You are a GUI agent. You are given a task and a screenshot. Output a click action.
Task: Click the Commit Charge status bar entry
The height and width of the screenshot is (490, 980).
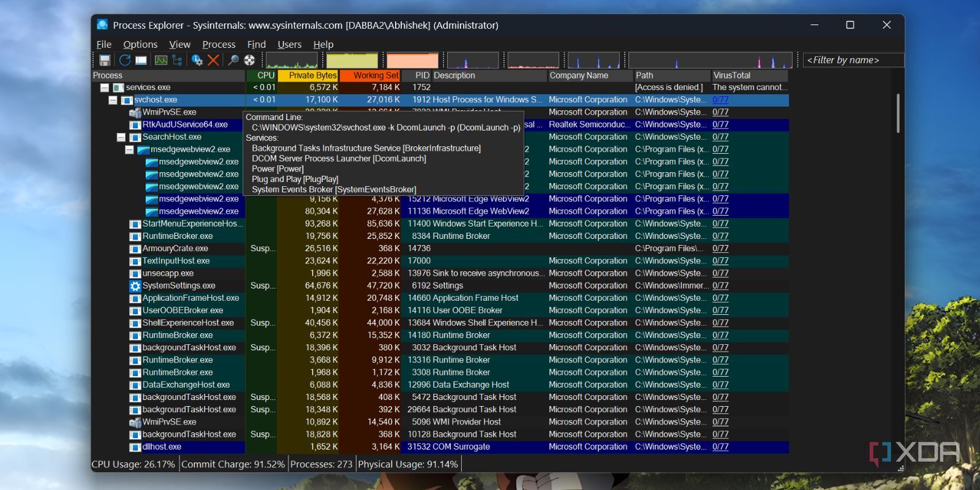pos(233,464)
